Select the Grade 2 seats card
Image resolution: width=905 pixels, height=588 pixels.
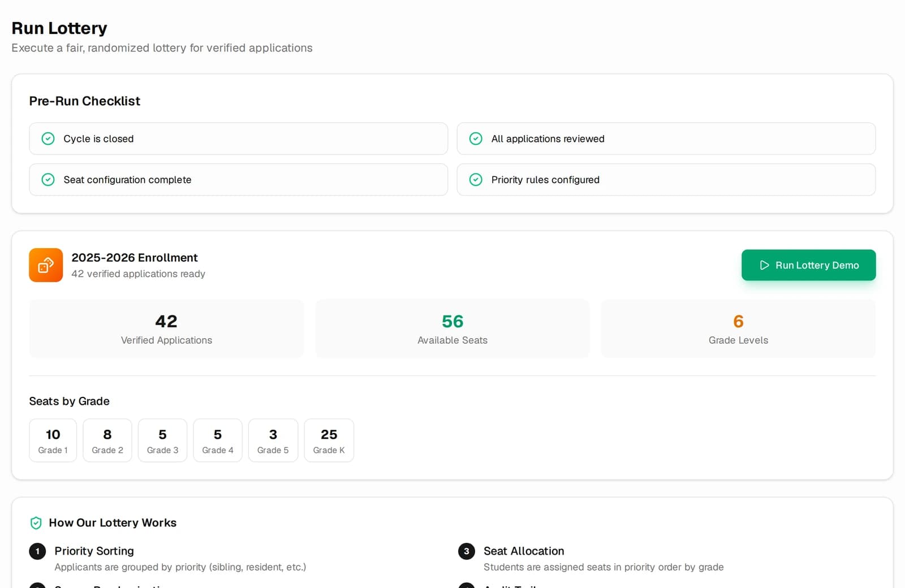(x=107, y=440)
